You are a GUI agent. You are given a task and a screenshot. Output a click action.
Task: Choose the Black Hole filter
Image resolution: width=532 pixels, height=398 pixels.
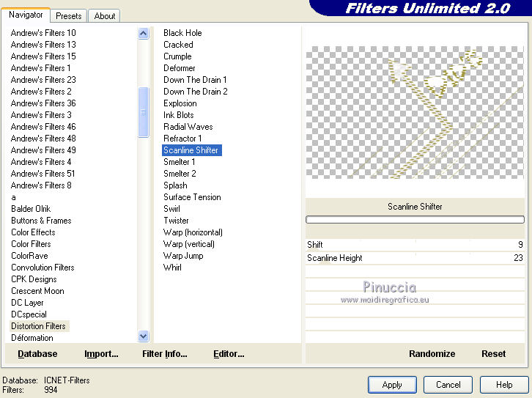182,33
